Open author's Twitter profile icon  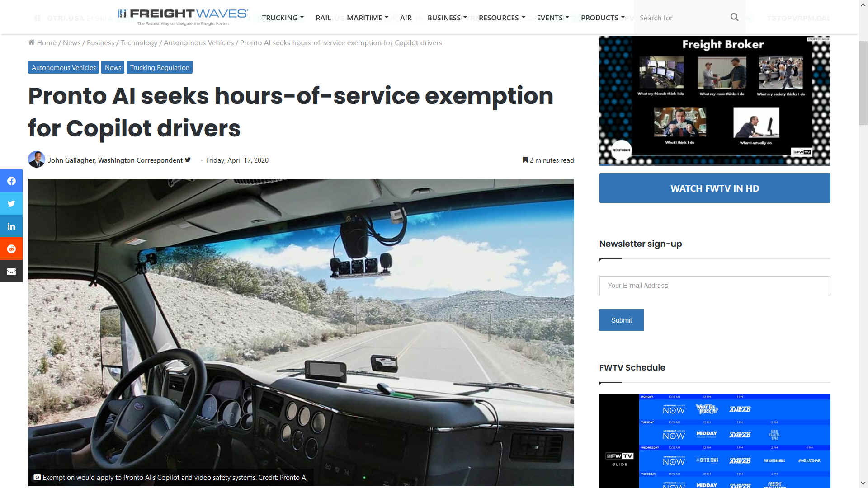[188, 160]
